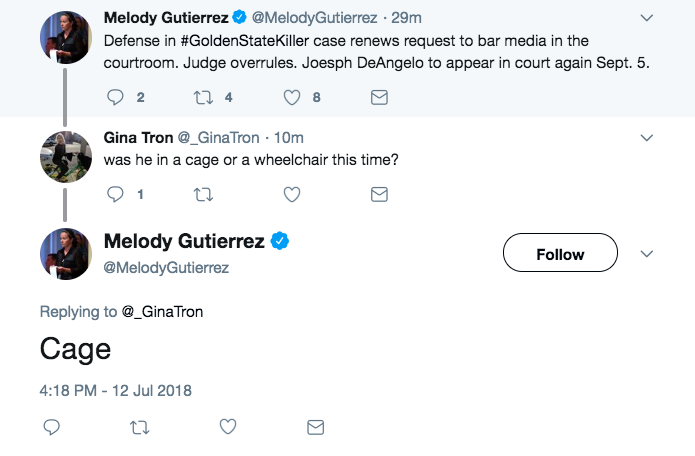Reply to Gina Tron's tweet
Screen dimensions: 695x456
click(115, 194)
